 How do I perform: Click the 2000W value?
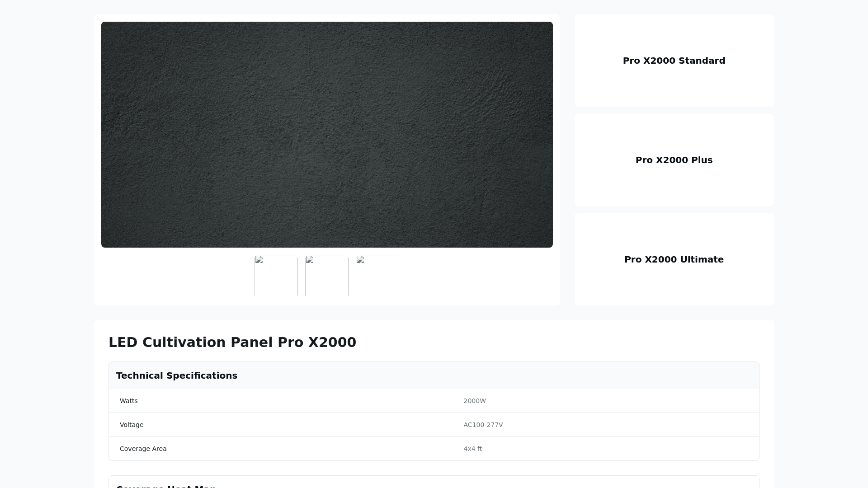click(x=475, y=401)
